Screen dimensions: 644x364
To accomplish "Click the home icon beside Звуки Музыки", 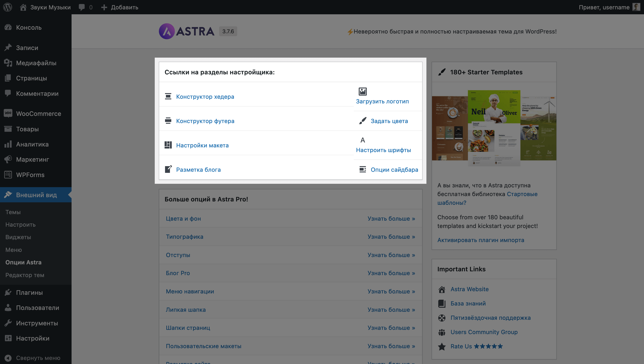I will [23, 7].
